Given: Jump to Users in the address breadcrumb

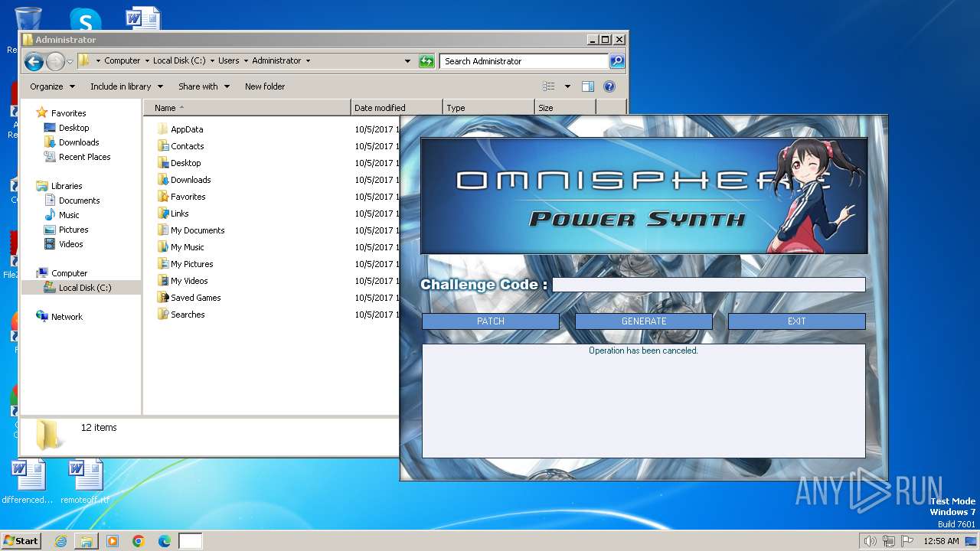Looking at the screenshot, I should click(x=228, y=60).
